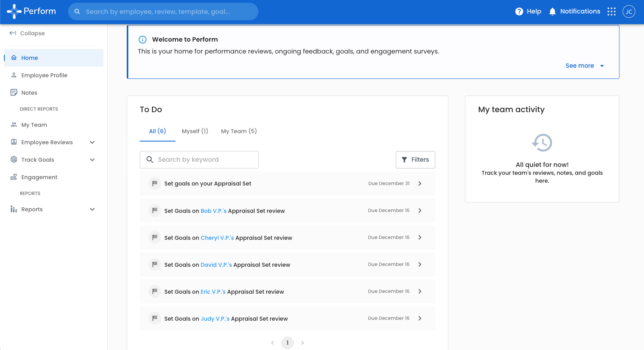The height and width of the screenshot is (350, 644).
Task: Click 'Due December 31' date text
Action: pos(389,184)
